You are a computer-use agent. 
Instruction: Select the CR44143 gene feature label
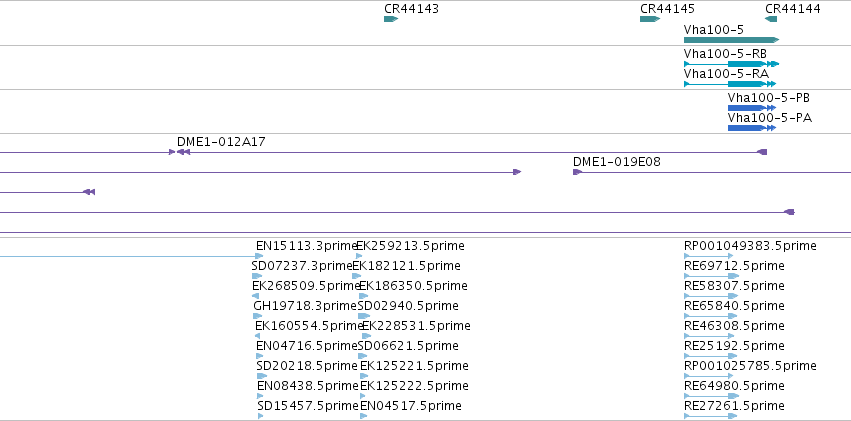pyautogui.click(x=411, y=9)
